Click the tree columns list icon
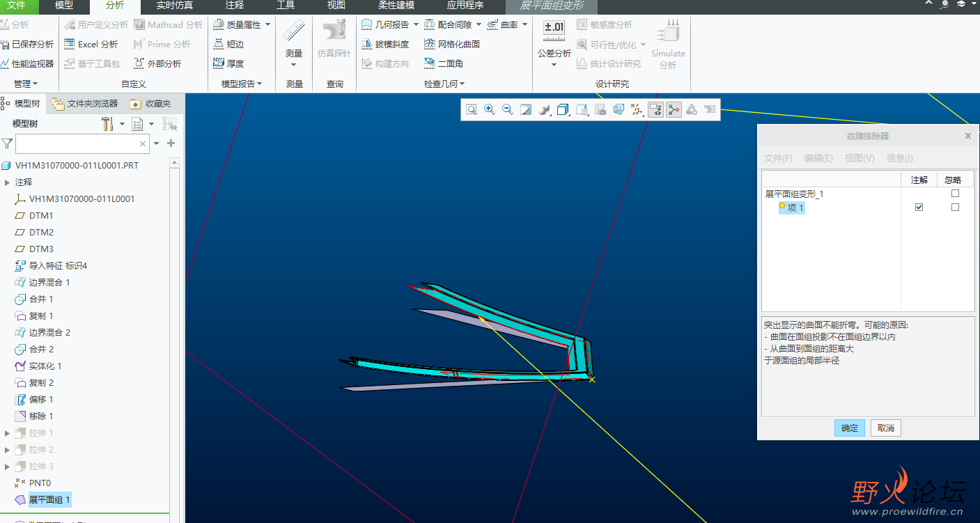 [138, 124]
